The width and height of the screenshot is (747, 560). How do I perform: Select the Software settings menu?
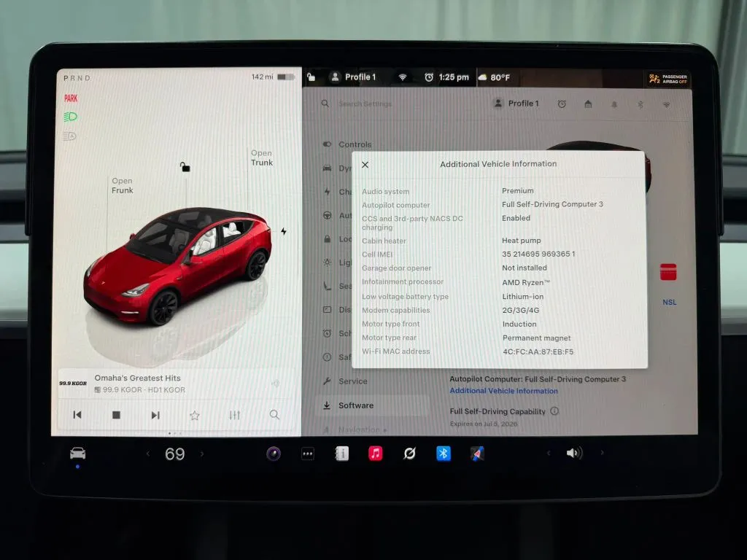point(371,405)
